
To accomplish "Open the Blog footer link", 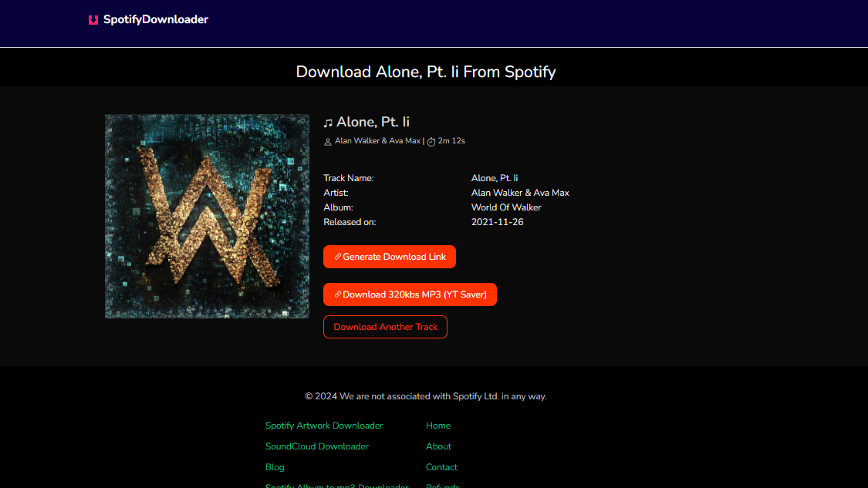I will tap(275, 467).
